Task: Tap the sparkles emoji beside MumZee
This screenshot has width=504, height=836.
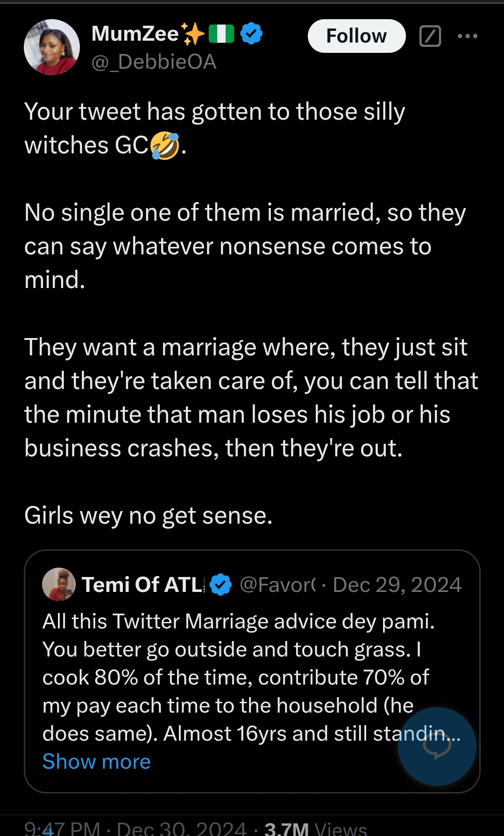Action: pyautogui.click(x=193, y=34)
